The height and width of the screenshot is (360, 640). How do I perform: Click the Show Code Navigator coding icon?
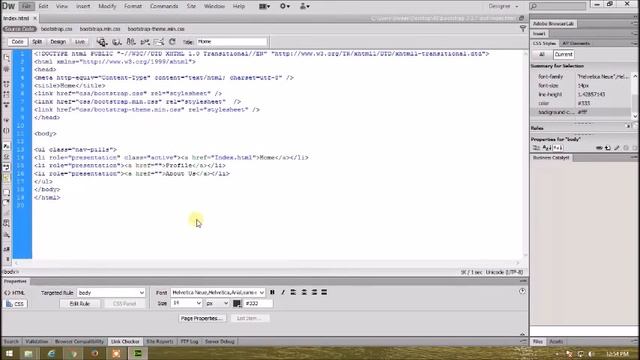point(6,69)
